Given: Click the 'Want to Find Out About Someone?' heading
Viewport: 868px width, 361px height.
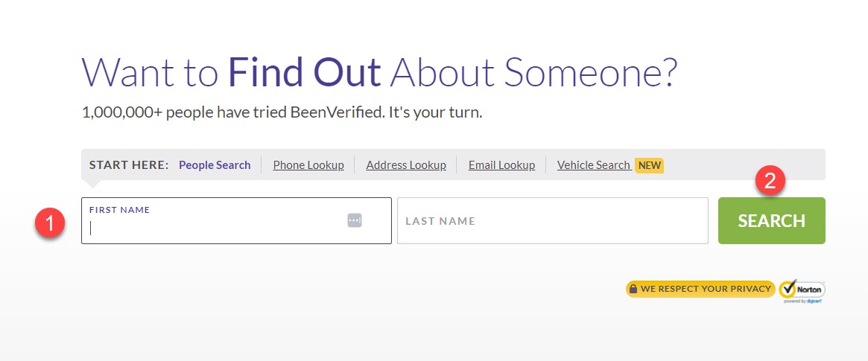Looking at the screenshot, I should click(x=379, y=72).
